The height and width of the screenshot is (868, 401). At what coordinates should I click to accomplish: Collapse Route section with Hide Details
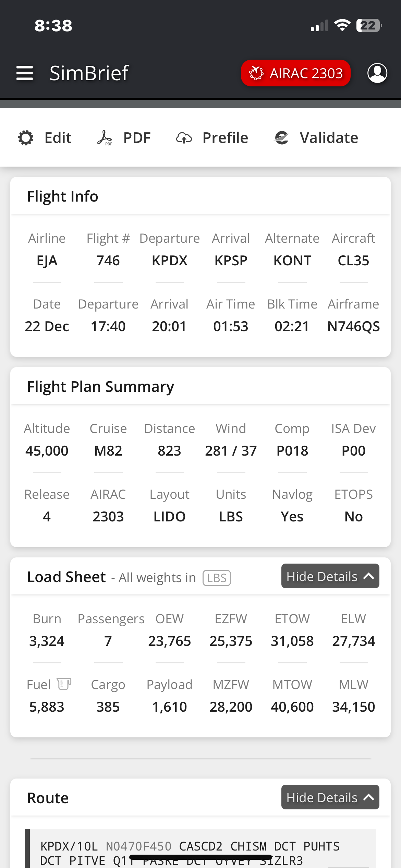pos(322,797)
